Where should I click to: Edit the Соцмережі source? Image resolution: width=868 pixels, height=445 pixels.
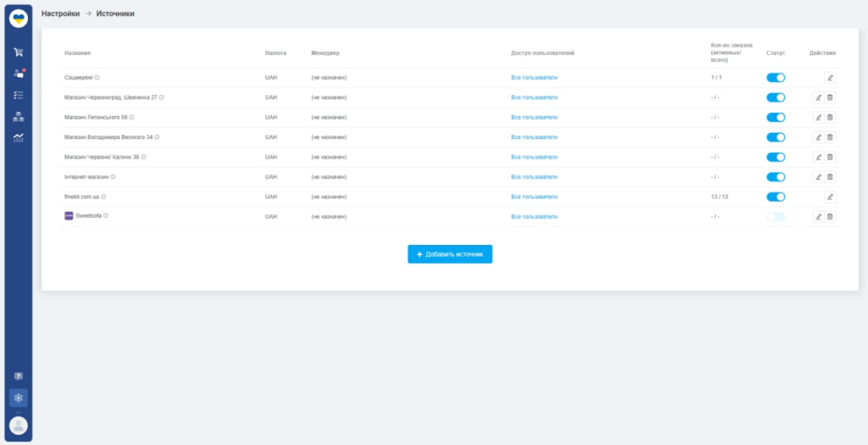(x=829, y=77)
